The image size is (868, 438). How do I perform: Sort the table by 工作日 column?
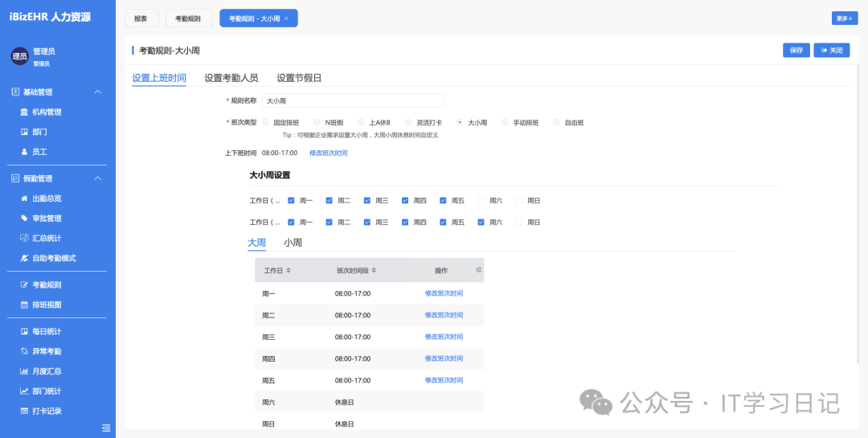(x=289, y=271)
